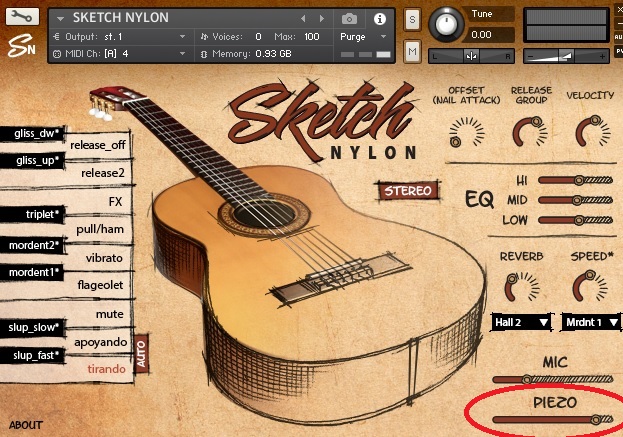Click the Tune value 0.00 field

click(x=489, y=35)
